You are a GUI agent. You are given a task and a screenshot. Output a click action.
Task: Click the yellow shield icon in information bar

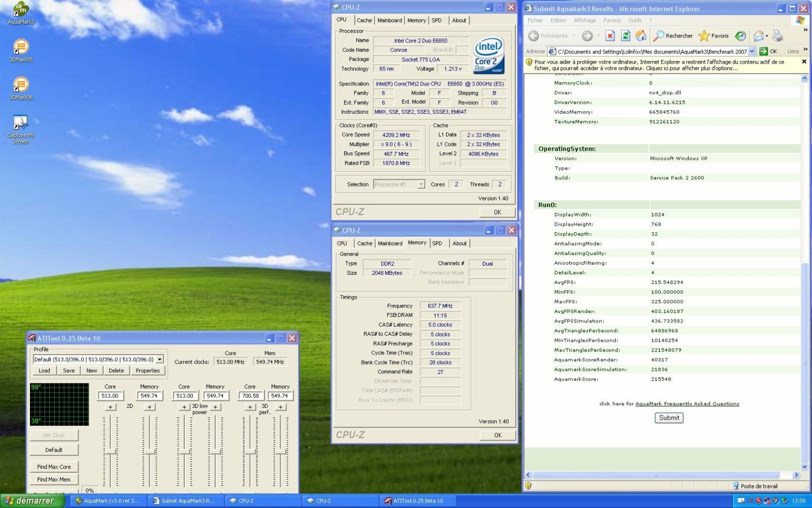[x=529, y=62]
